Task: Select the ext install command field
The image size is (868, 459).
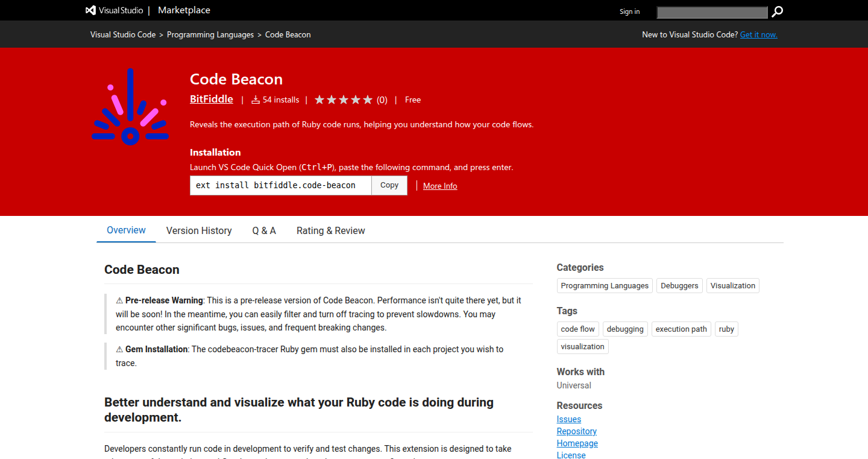Action: coord(281,185)
